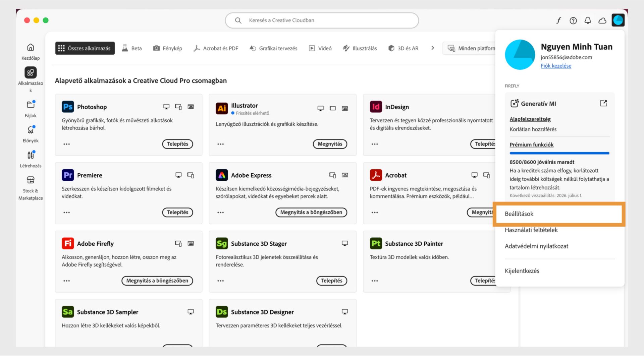Click the Substance 3D Painter icon
The width and height of the screenshot is (644, 356).
(x=376, y=243)
